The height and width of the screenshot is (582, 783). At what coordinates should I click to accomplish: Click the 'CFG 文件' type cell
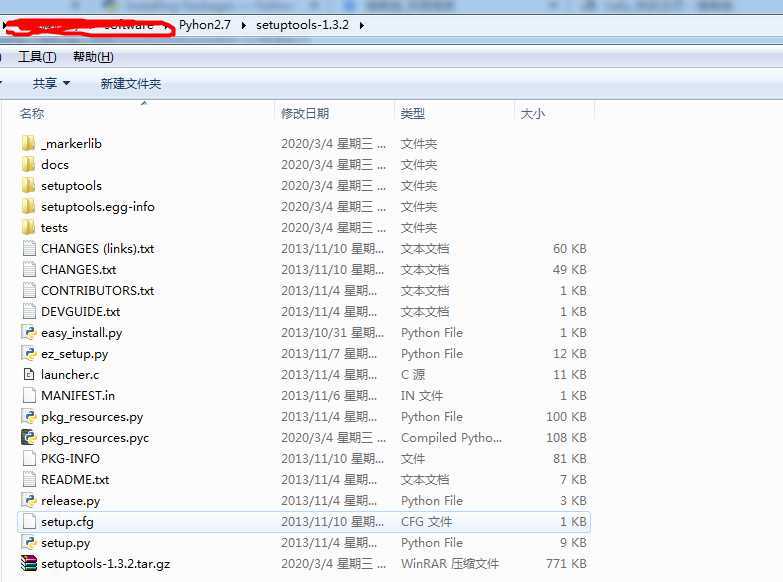tap(426, 522)
